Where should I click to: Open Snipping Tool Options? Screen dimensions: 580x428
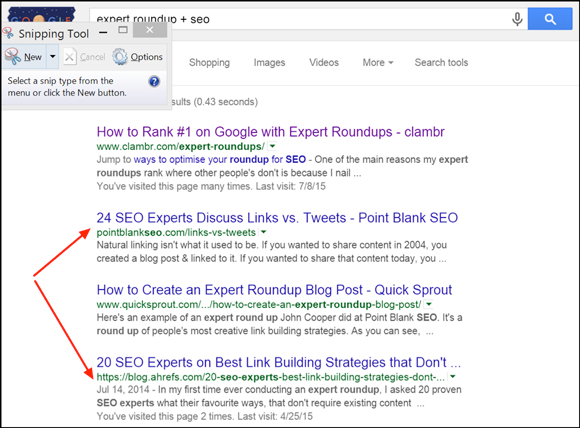138,57
